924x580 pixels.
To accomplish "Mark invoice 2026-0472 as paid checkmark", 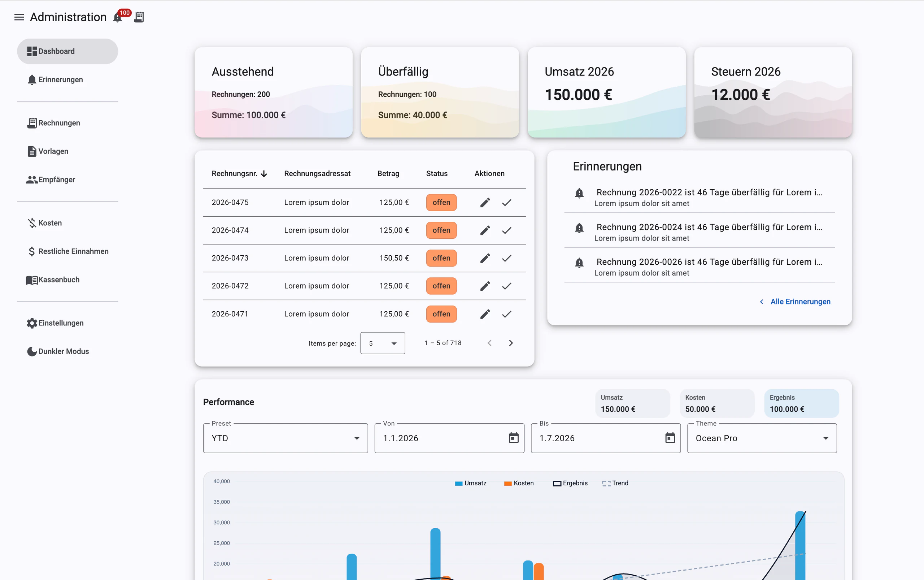I will click(x=506, y=286).
